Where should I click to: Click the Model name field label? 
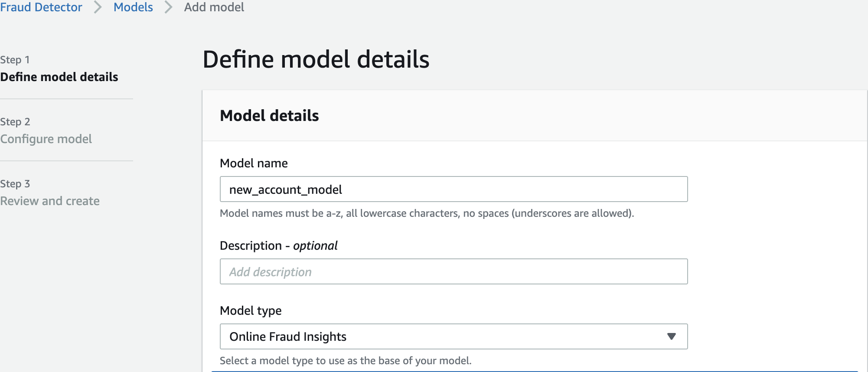pos(254,163)
